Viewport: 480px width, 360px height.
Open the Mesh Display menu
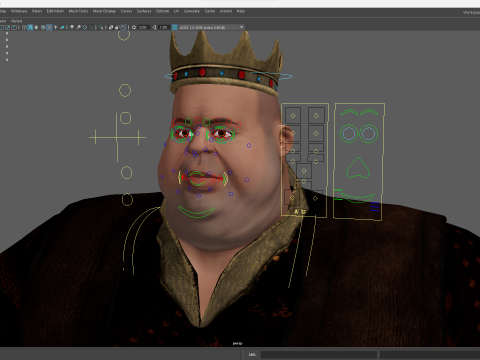104,11
